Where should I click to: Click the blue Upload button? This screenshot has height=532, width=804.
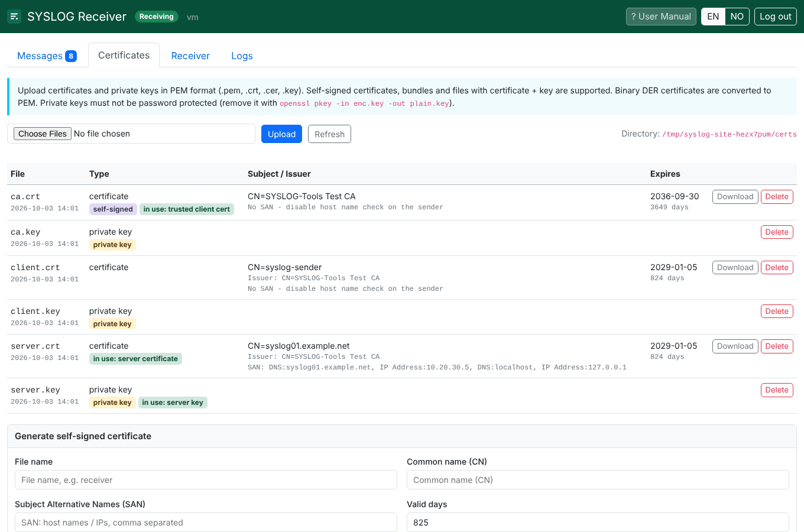281,134
